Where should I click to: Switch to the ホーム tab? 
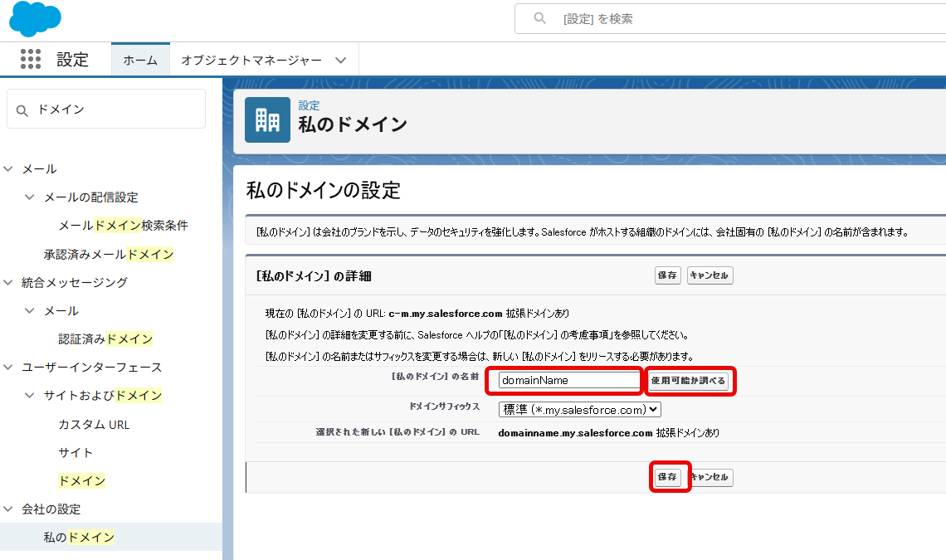[140, 60]
